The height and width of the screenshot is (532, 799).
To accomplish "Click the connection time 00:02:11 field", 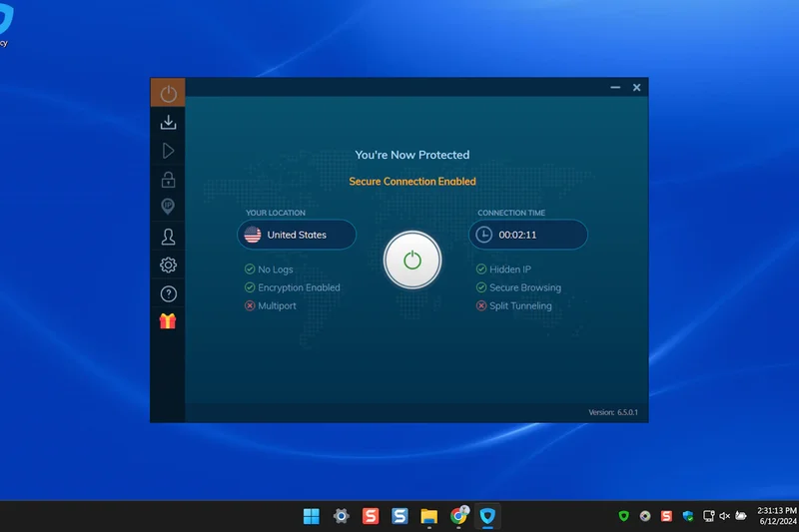I will click(528, 235).
